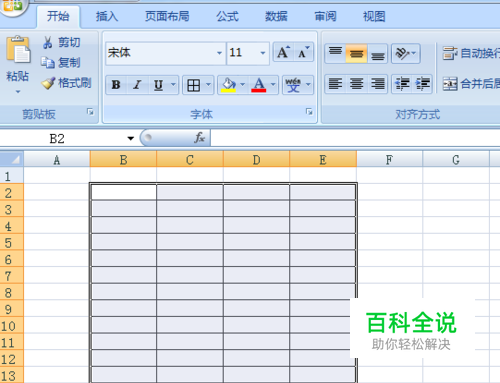Toggle middle vertical alignment
The height and width of the screenshot is (383, 500).
click(x=356, y=53)
